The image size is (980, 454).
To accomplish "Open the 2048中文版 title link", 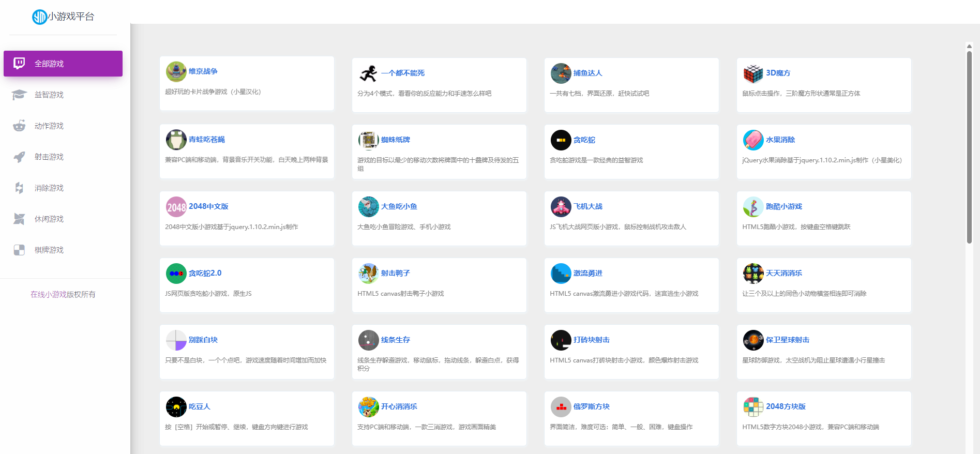I will (x=208, y=206).
